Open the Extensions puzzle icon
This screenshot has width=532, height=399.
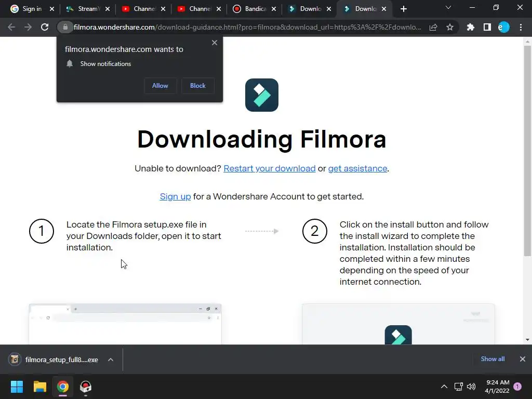(x=470, y=27)
